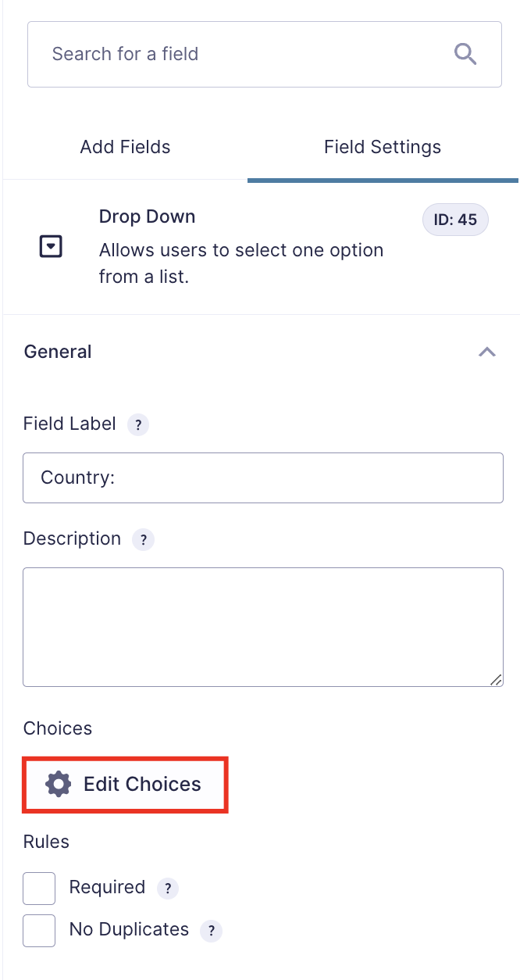Click the search magnifier icon
The height and width of the screenshot is (980, 520).
point(465,54)
